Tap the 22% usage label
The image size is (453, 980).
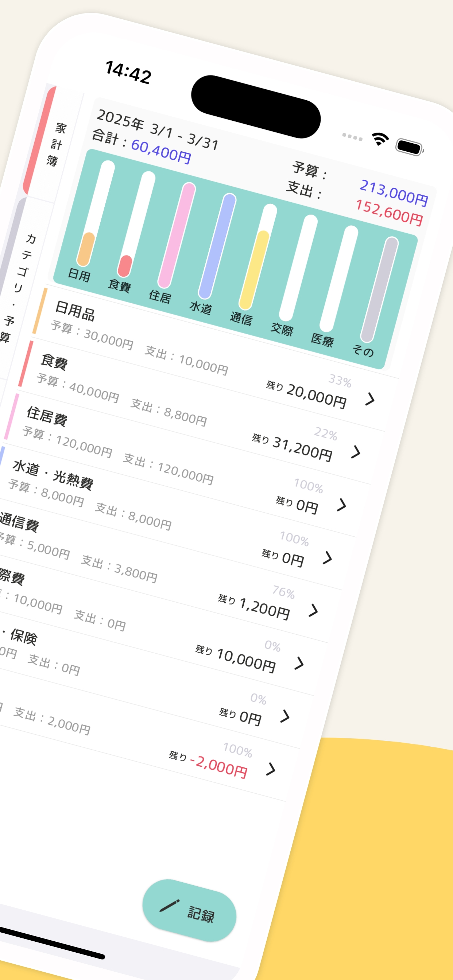[326, 434]
